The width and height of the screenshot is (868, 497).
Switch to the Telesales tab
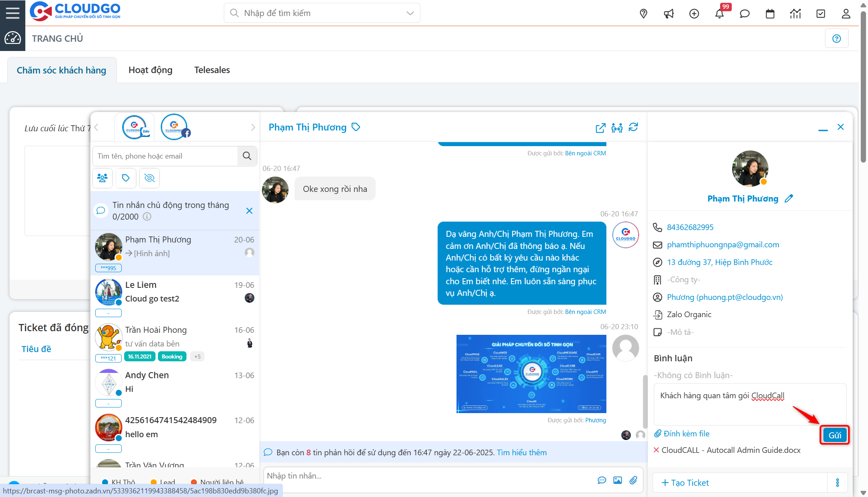(212, 69)
